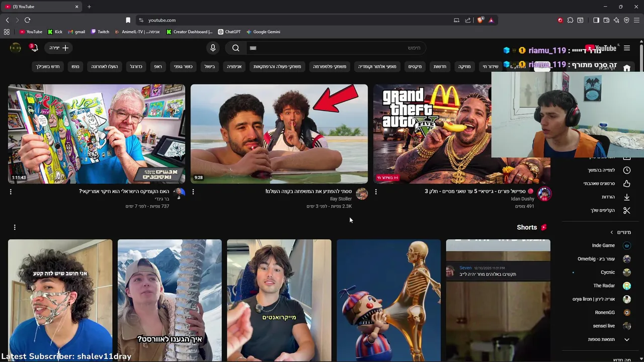Open the Leo AI sparkle icon
644x362 pixels.
click(x=616, y=20)
